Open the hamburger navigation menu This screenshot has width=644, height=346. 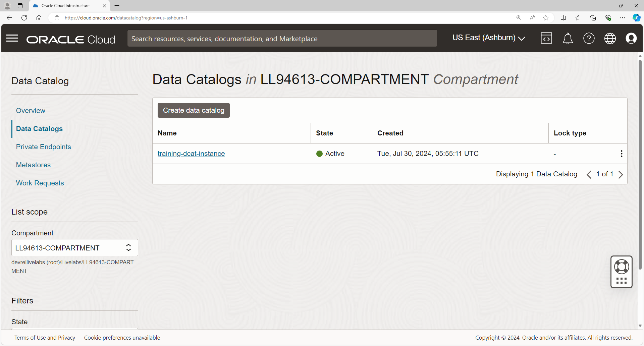[12, 38]
